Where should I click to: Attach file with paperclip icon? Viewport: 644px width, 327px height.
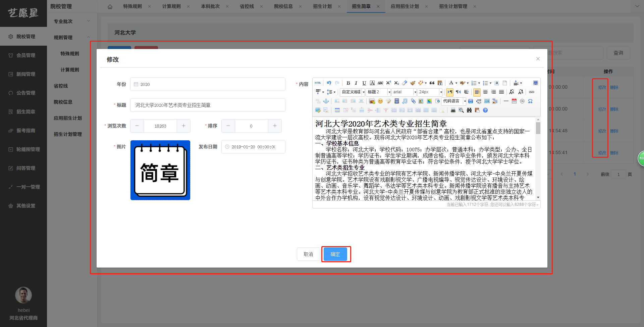pos(413,101)
